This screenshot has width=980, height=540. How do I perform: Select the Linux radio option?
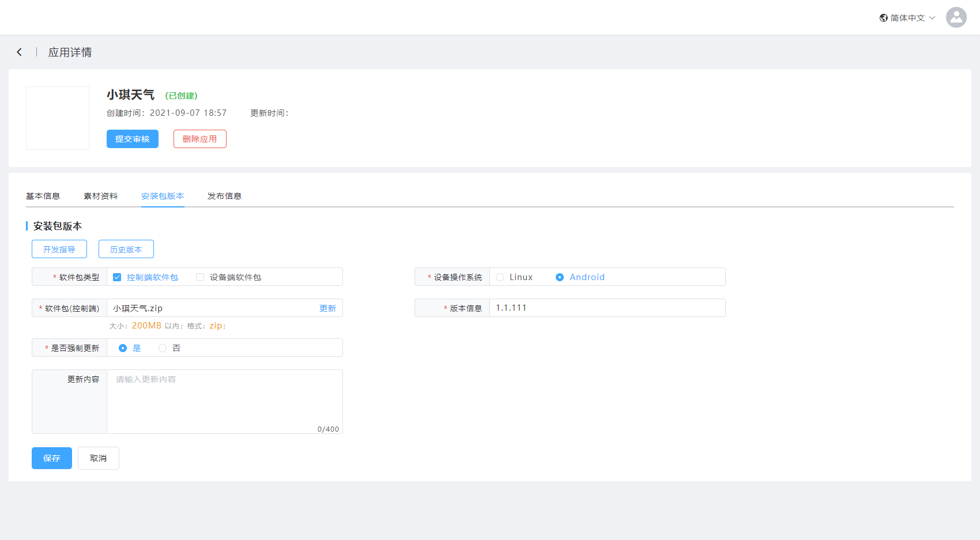point(500,277)
